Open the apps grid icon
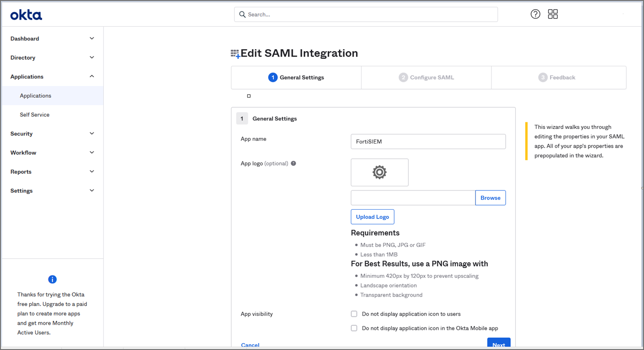 click(553, 14)
